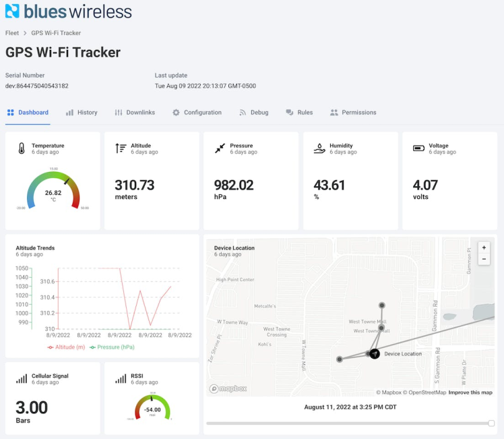Click the Voltage battery icon
504x439 pixels.
[x=418, y=148]
